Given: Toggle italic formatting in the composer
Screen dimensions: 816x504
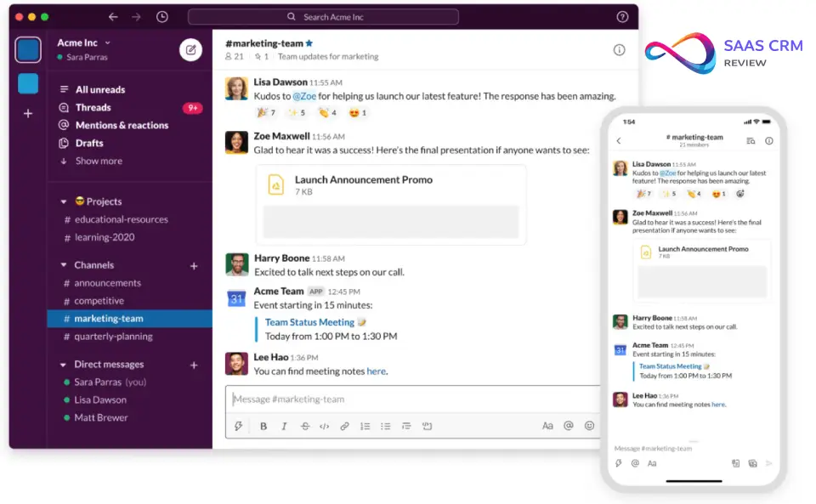Looking at the screenshot, I should (x=284, y=426).
